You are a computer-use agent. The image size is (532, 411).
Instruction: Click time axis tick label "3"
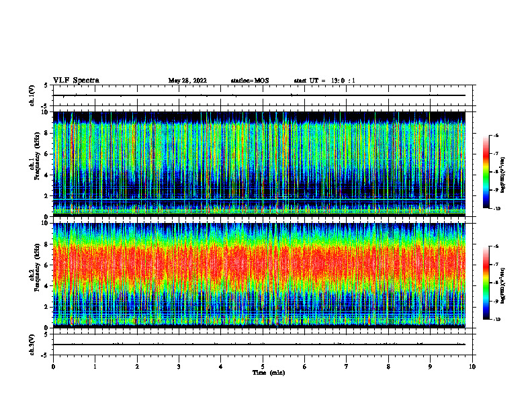click(179, 367)
